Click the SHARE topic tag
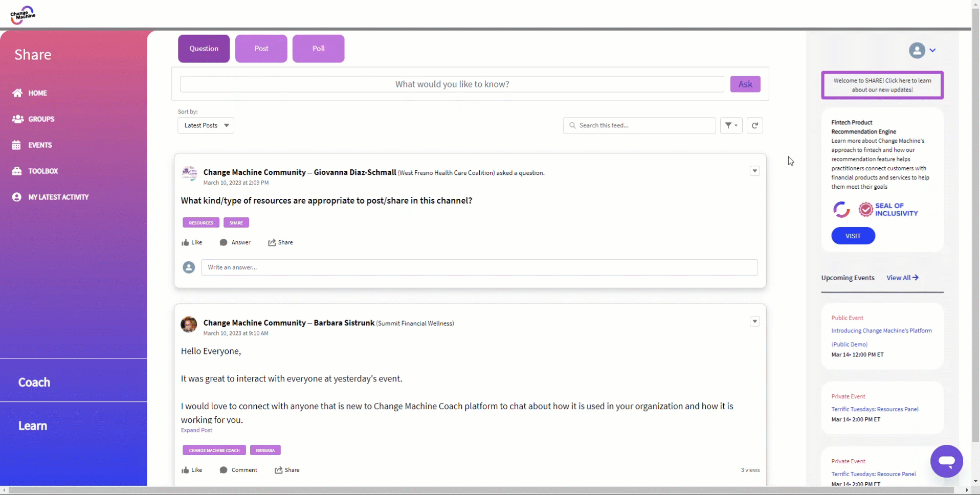The image size is (980, 495). [236, 223]
